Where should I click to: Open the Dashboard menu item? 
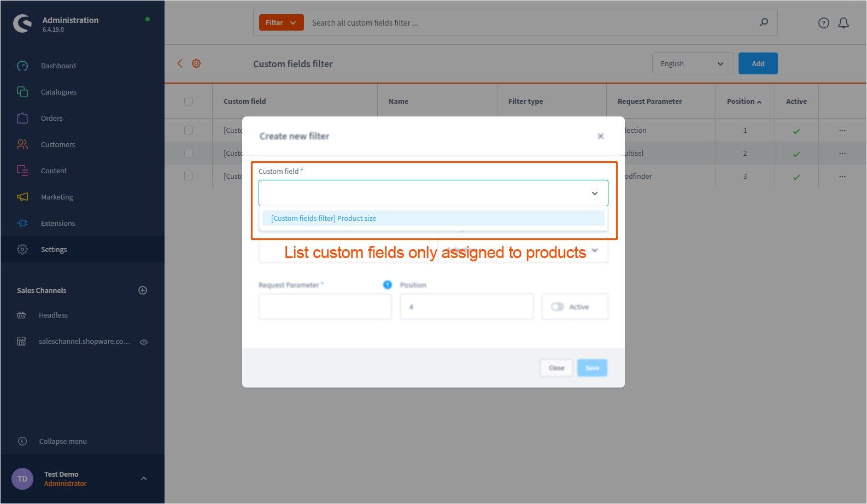tap(58, 66)
